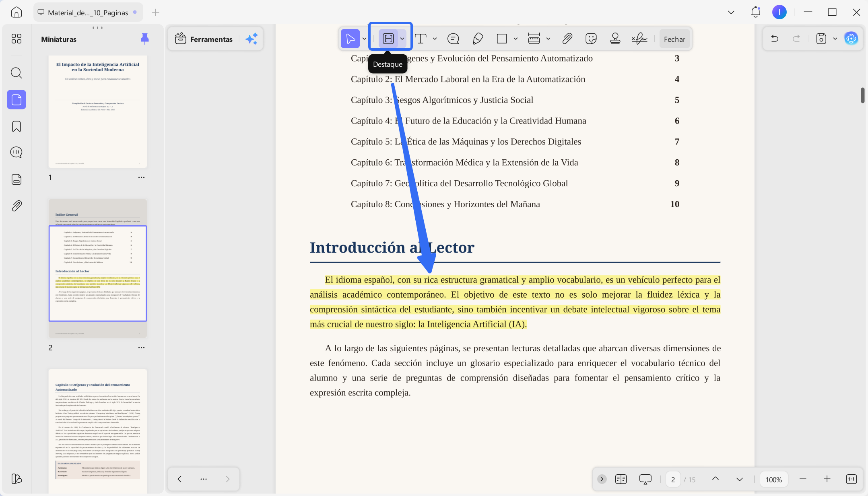Click the page number field showing 2

pyautogui.click(x=673, y=480)
